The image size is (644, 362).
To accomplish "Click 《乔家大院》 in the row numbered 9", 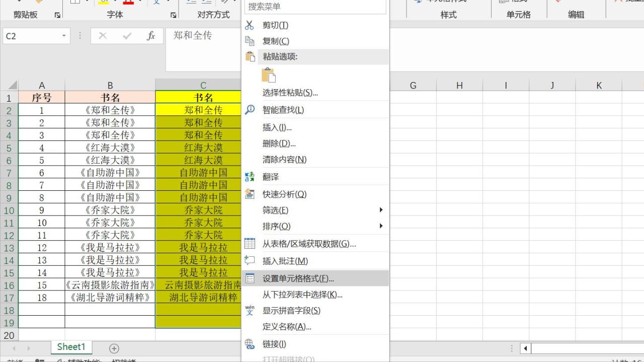I will coord(110,210).
